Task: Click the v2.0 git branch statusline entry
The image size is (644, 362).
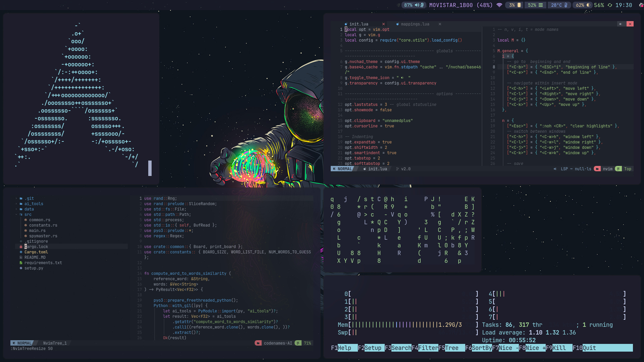Action: 403,169
